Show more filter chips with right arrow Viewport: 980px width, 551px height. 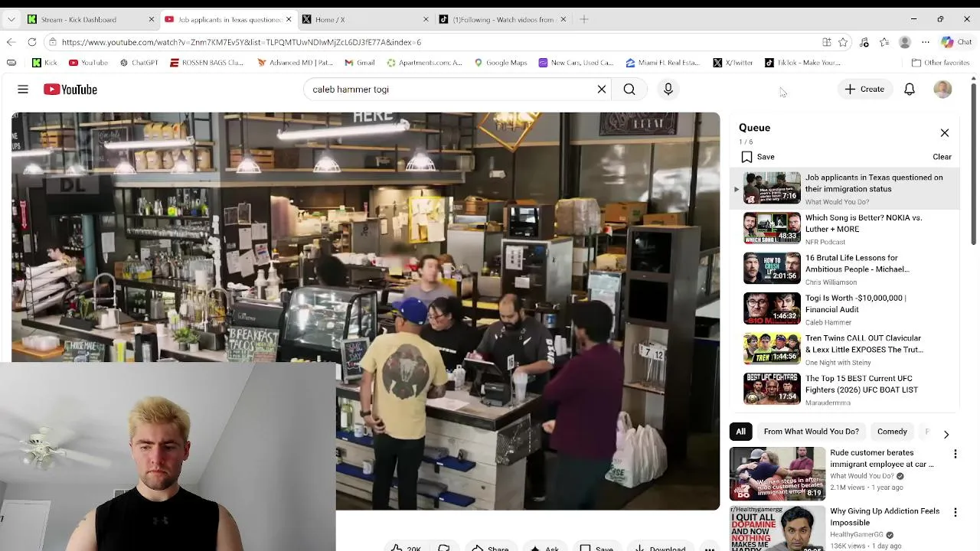[x=946, y=434]
